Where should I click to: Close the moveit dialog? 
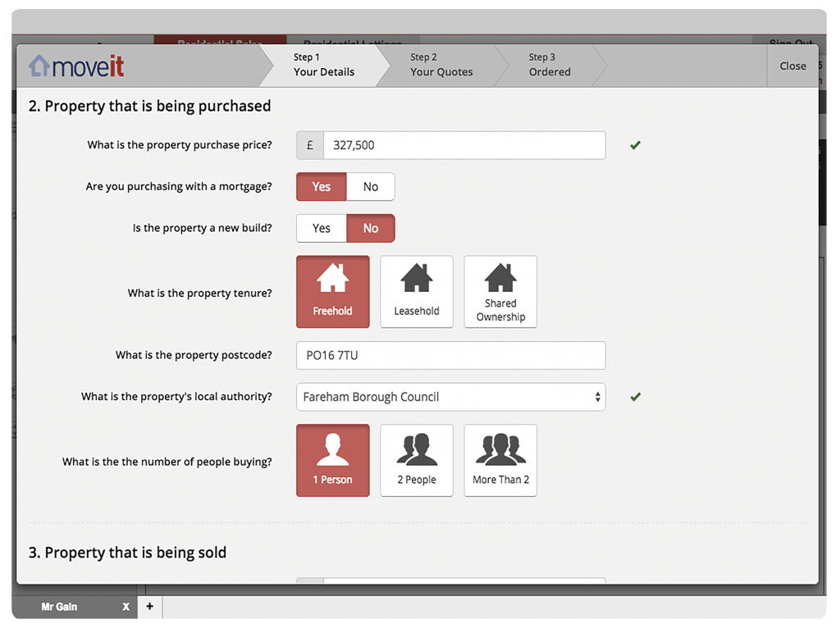pos(792,66)
